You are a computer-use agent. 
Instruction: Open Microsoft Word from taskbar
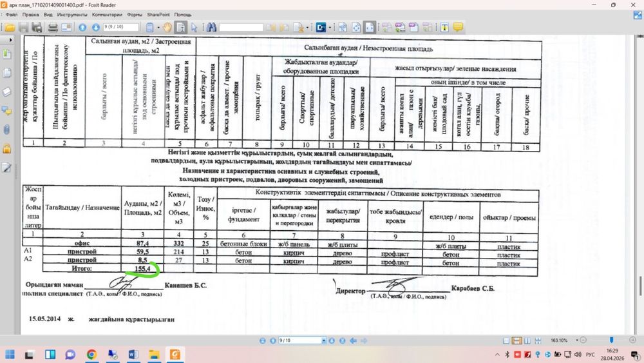coord(133,355)
